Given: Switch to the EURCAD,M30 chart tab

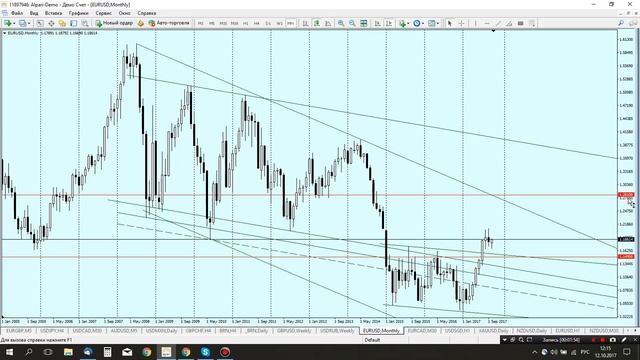Looking at the screenshot, I should tap(422, 331).
